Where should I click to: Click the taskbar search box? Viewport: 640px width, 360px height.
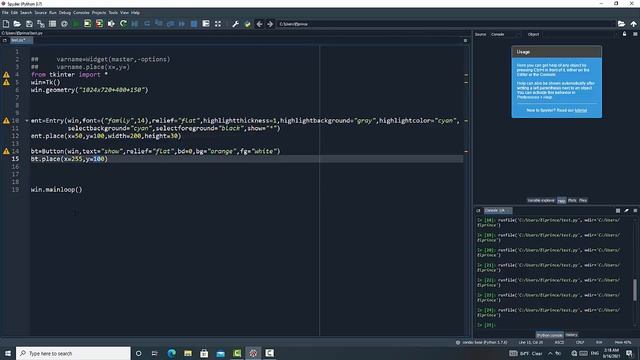tap(73, 353)
